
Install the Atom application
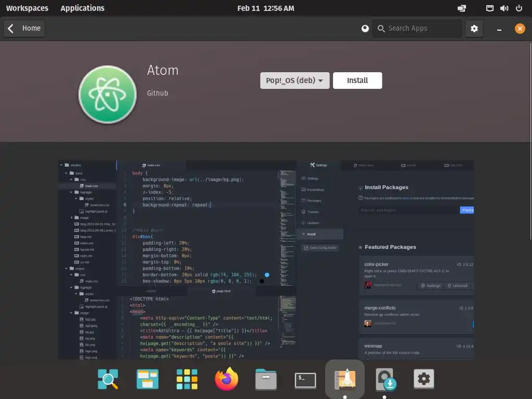coord(357,81)
